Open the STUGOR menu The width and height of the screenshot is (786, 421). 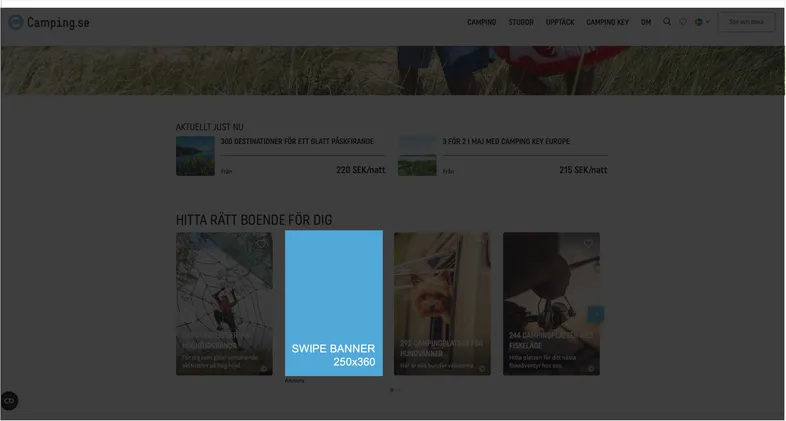(521, 22)
